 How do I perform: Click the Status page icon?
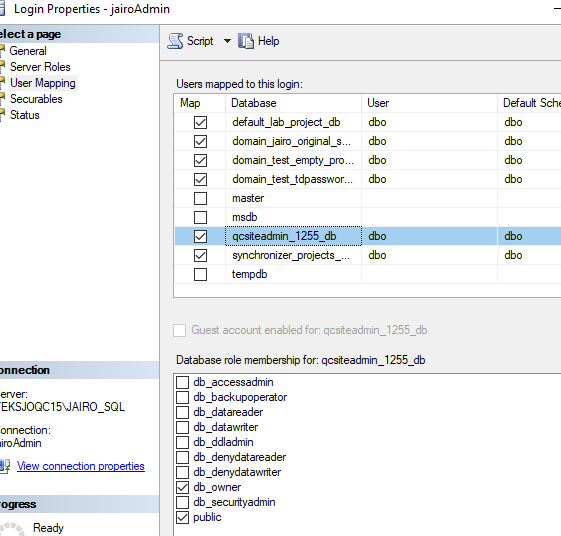3,114
